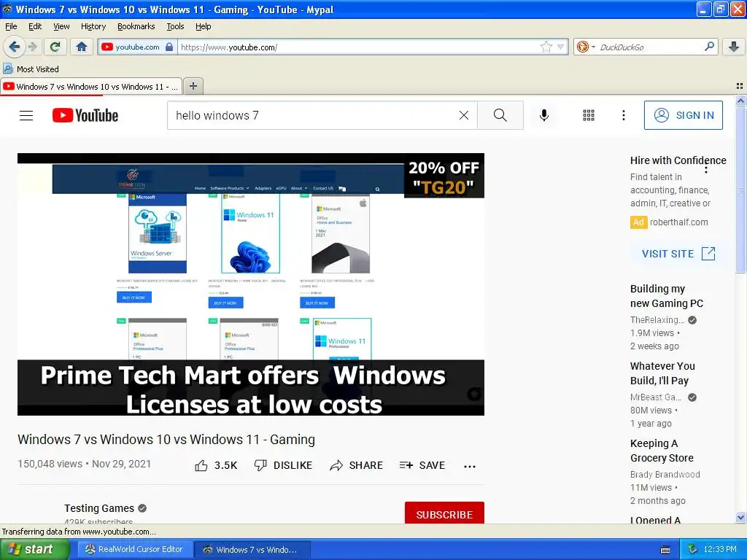Bookmark this page with the star icon
The width and height of the screenshot is (747, 560).
pyautogui.click(x=546, y=47)
